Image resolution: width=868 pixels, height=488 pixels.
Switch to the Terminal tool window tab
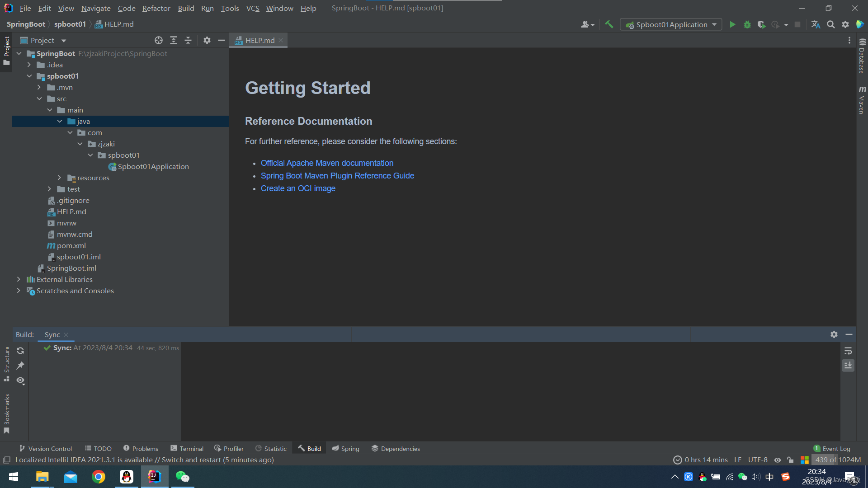tap(187, 449)
